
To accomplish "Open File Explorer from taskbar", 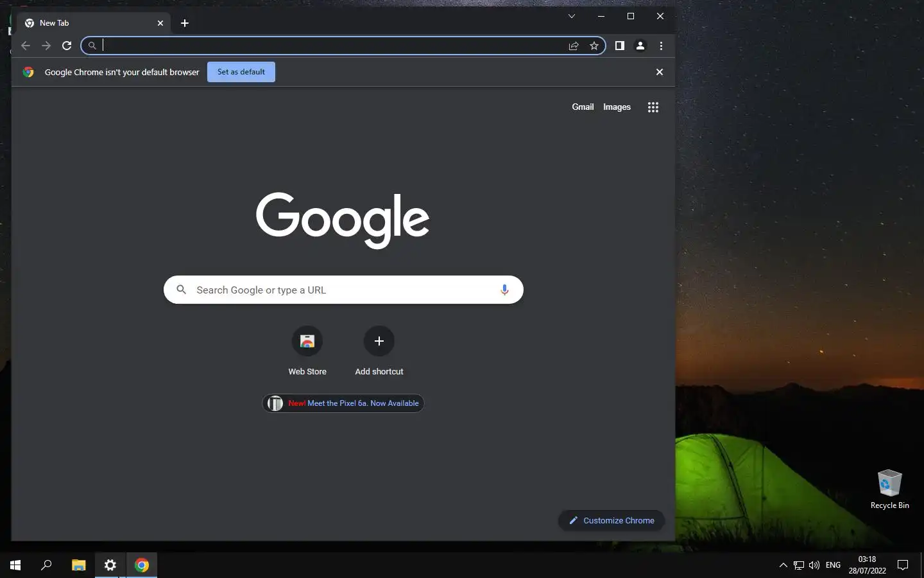I will [x=78, y=565].
